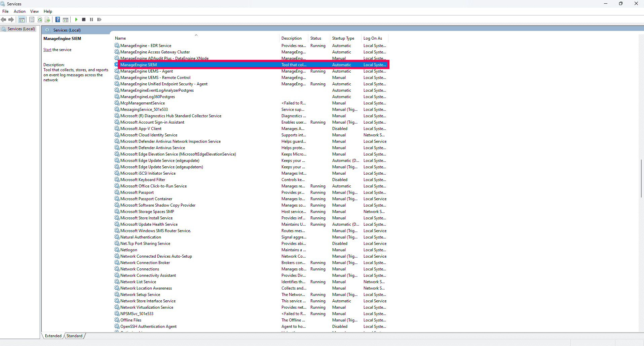Toggle the Show/Hide Action Pane toolbar icon
The height and width of the screenshot is (346, 644).
pyautogui.click(x=66, y=19)
